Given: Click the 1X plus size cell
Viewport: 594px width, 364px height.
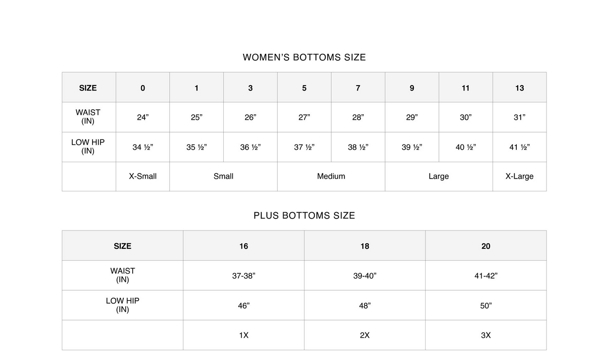Looking at the screenshot, I should click(244, 335).
